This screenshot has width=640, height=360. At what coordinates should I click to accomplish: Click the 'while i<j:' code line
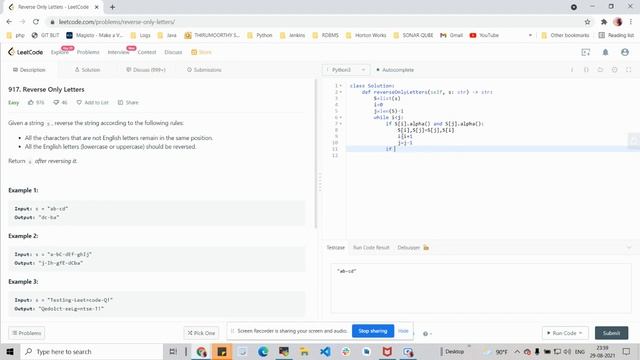[x=388, y=118]
